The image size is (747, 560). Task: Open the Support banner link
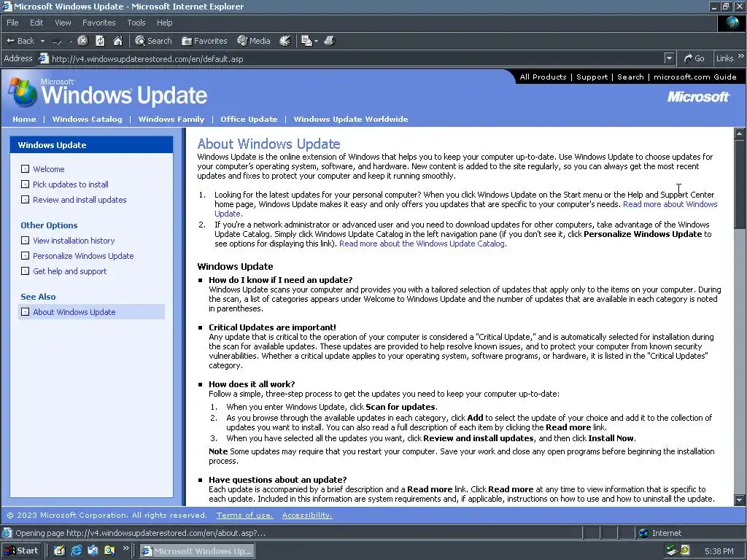tap(592, 77)
